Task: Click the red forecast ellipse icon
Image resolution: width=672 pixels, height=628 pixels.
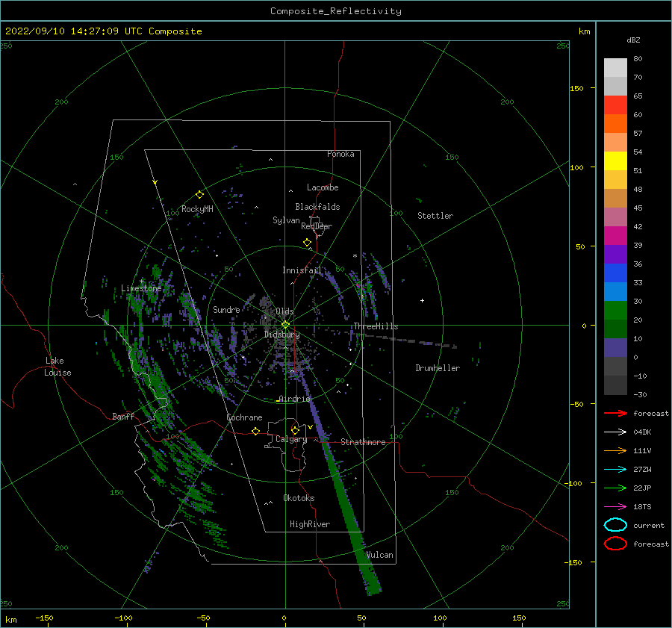Action: click(615, 544)
